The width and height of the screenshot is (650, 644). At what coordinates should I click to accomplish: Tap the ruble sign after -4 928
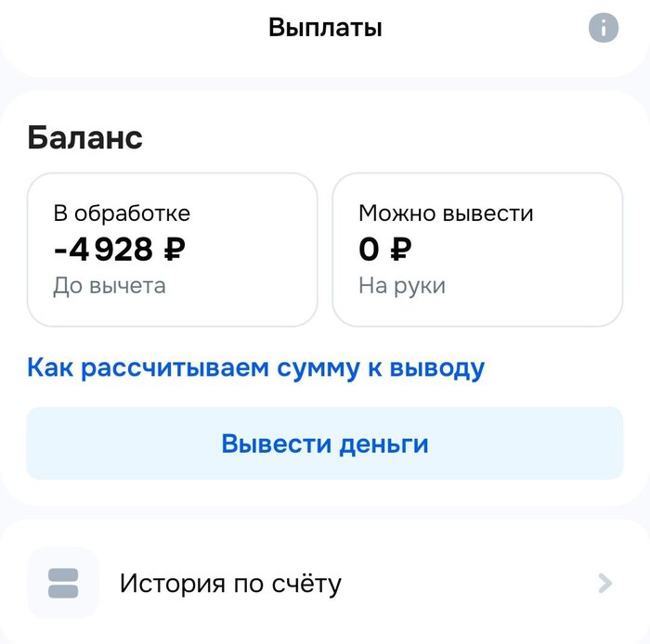click(172, 249)
